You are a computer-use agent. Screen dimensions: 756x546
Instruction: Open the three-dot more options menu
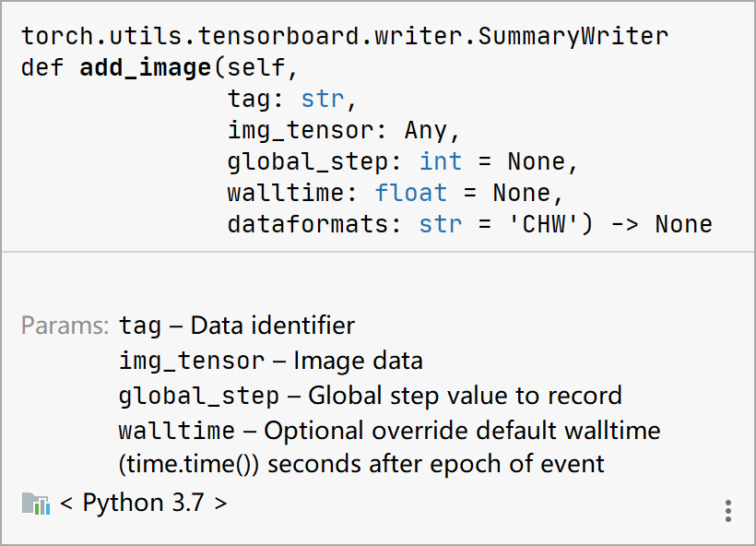tap(728, 510)
